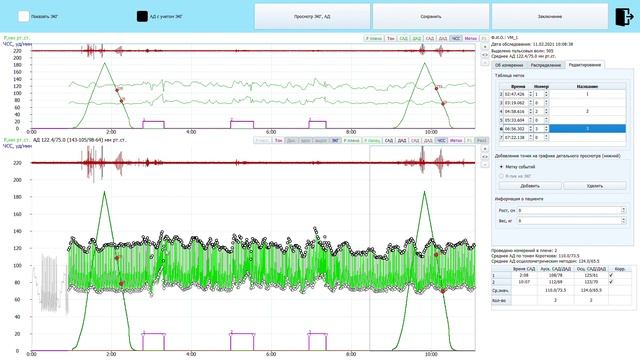Click time stepper for row 07:22.138

pos(531,138)
